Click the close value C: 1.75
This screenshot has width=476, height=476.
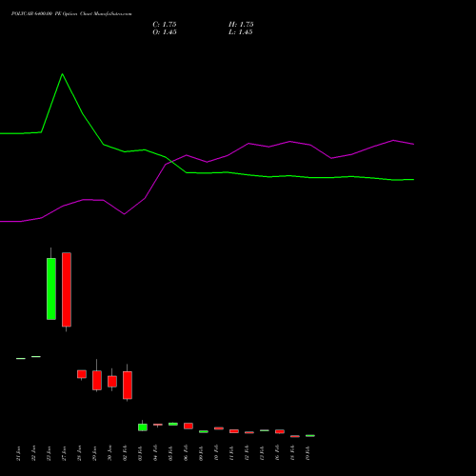coord(165,25)
